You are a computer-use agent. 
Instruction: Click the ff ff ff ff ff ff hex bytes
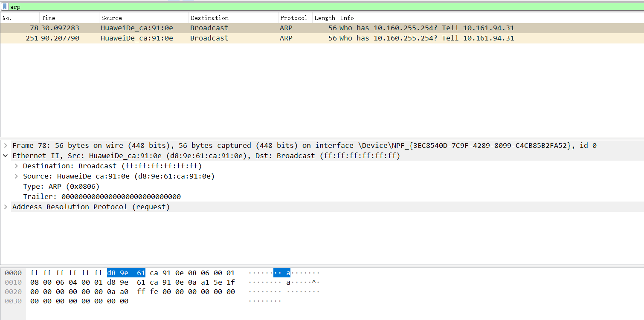pos(67,273)
